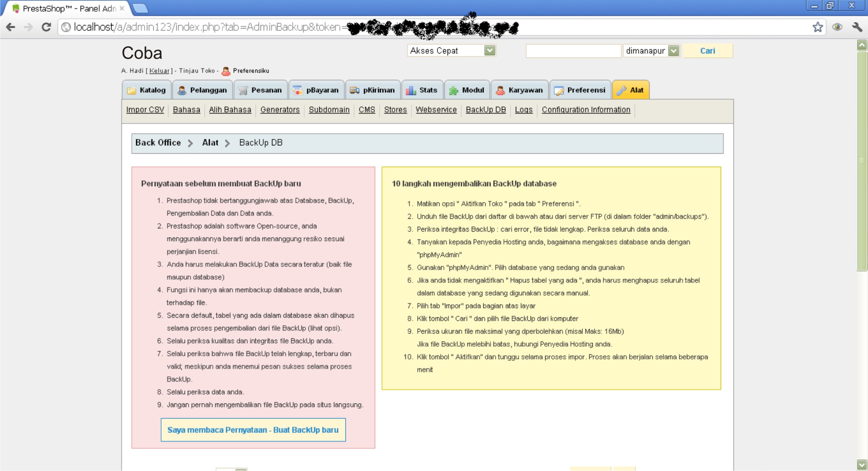Click the Keluar logout link
The image size is (868, 471).
(x=159, y=71)
